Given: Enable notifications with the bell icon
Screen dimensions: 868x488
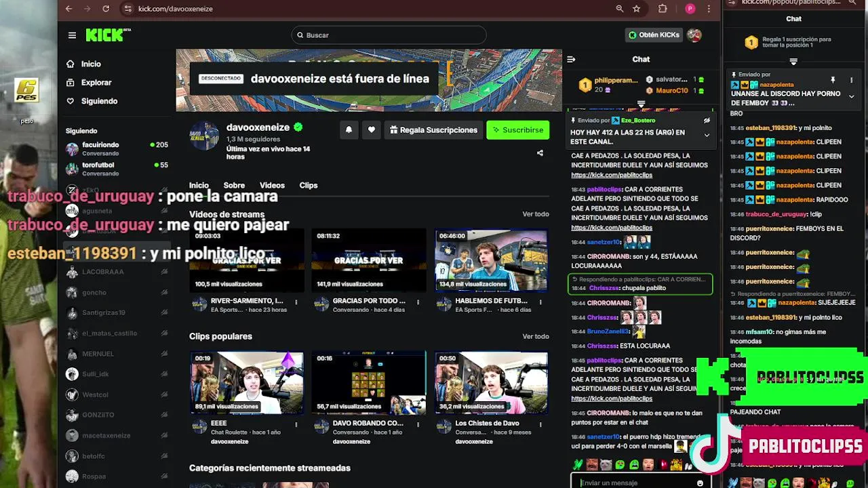Looking at the screenshot, I should pyautogui.click(x=349, y=130).
